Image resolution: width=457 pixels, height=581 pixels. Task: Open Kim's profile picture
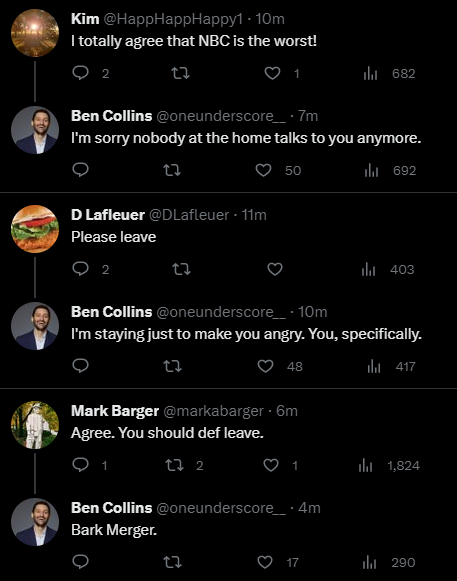(x=35, y=33)
